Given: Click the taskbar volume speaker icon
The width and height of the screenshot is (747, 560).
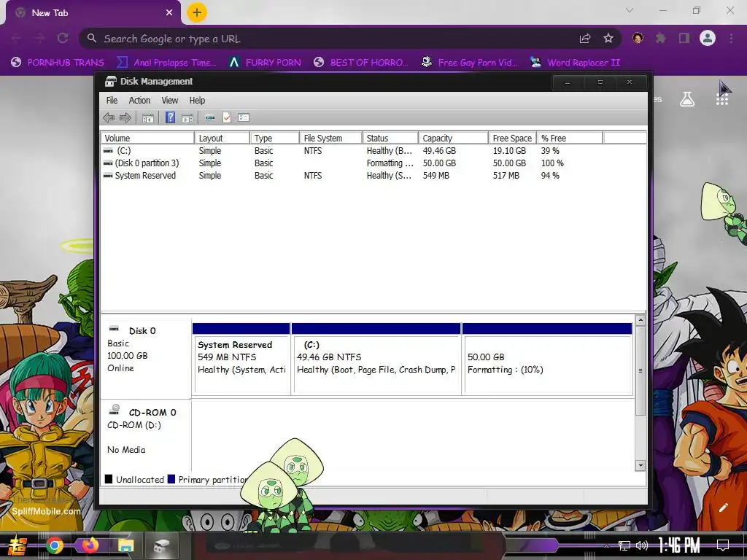Looking at the screenshot, I should click(642, 545).
